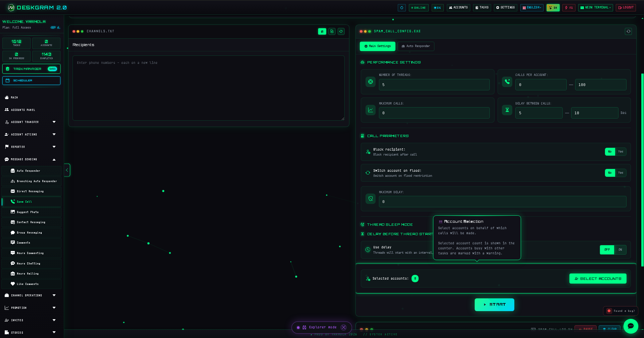The width and height of the screenshot is (644, 338).
Task: Turn Use delay OFF
Action: [x=607, y=250]
